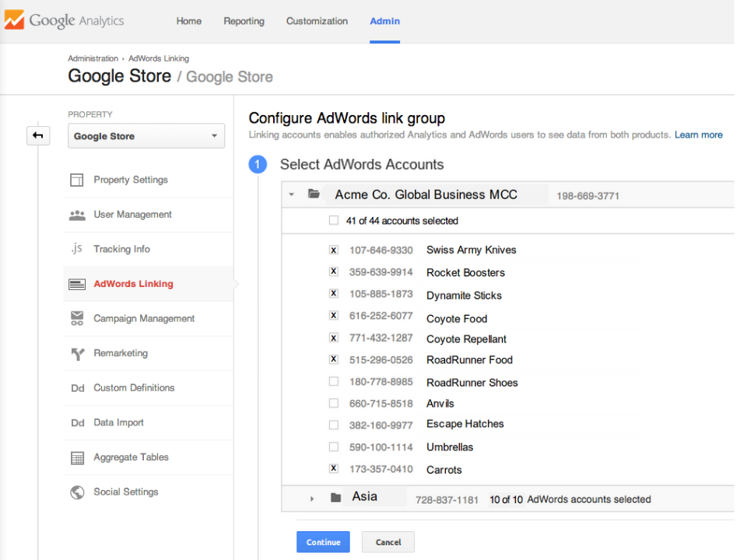
Task: Click the Cancel button
Action: (388, 542)
